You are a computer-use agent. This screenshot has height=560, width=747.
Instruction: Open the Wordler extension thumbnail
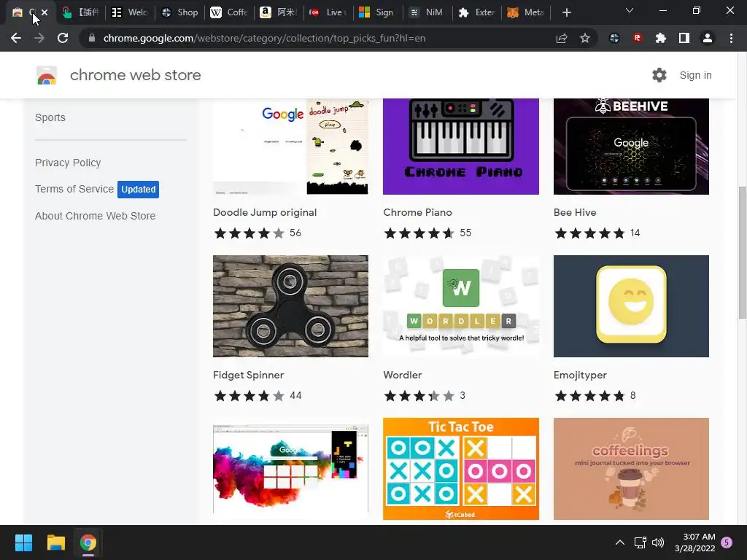[x=461, y=306]
